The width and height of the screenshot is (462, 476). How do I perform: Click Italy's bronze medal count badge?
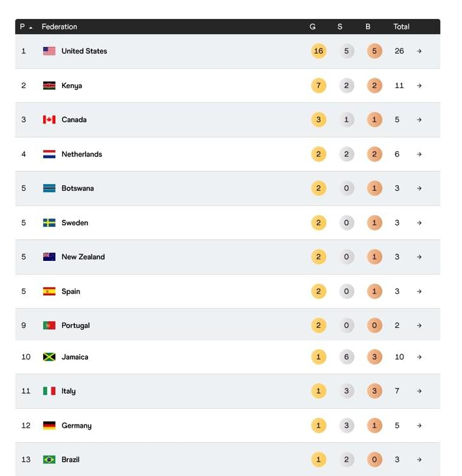point(374,391)
